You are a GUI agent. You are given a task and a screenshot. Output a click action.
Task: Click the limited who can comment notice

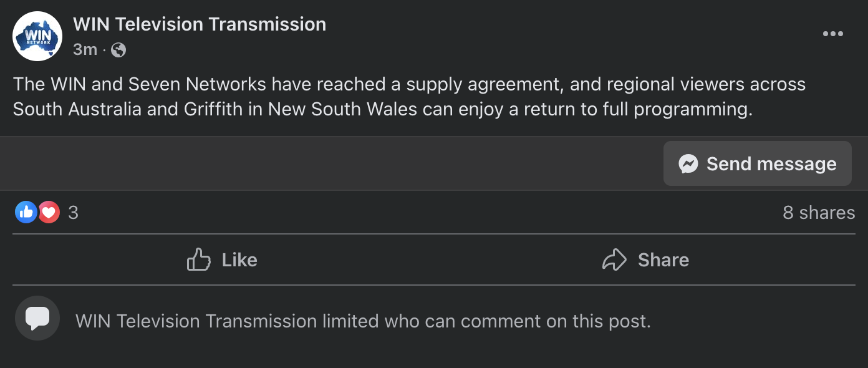coord(363,321)
